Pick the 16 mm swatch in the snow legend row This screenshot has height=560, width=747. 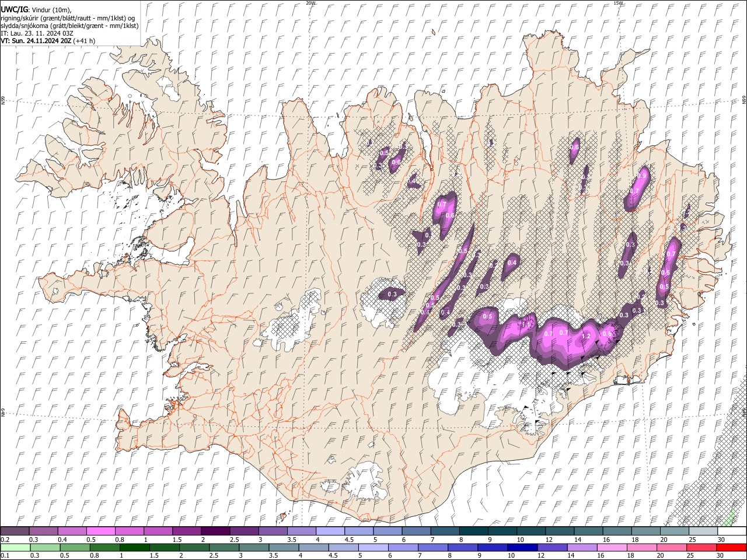(x=616, y=531)
